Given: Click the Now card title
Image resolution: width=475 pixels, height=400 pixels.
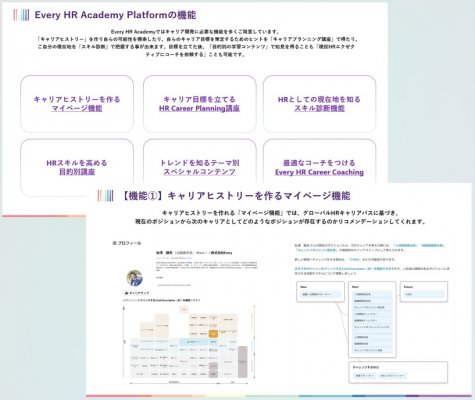Looking at the screenshot, I should click(303, 287).
